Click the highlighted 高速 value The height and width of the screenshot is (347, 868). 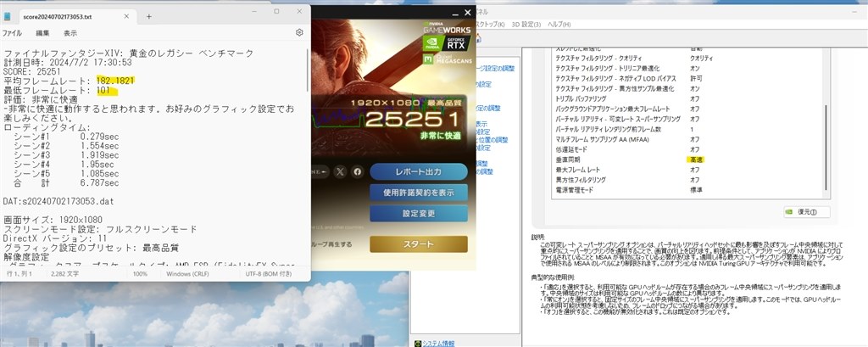click(696, 160)
